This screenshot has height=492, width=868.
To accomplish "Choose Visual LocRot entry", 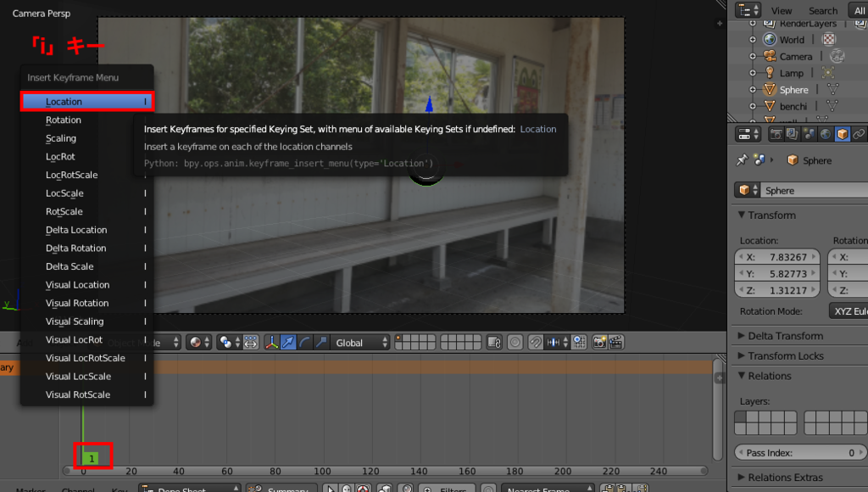I will [x=87, y=339].
